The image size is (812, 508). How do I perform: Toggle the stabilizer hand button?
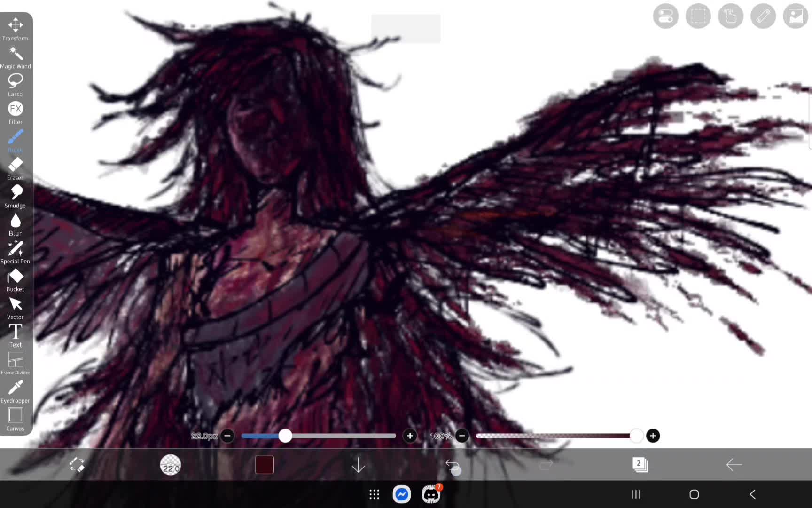coord(731,16)
